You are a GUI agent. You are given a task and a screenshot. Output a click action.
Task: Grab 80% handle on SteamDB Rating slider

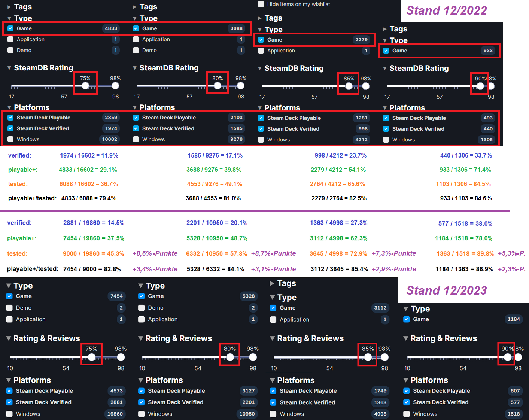coord(218,86)
